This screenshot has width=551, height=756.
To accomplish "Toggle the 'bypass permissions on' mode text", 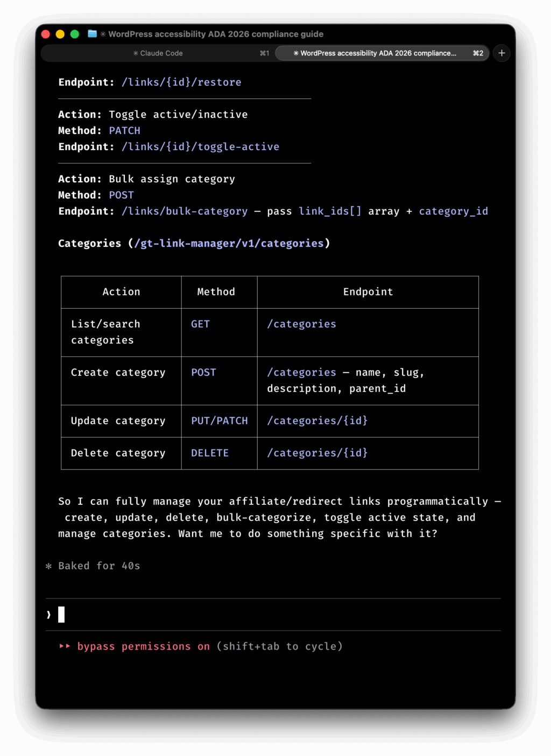I will point(143,646).
